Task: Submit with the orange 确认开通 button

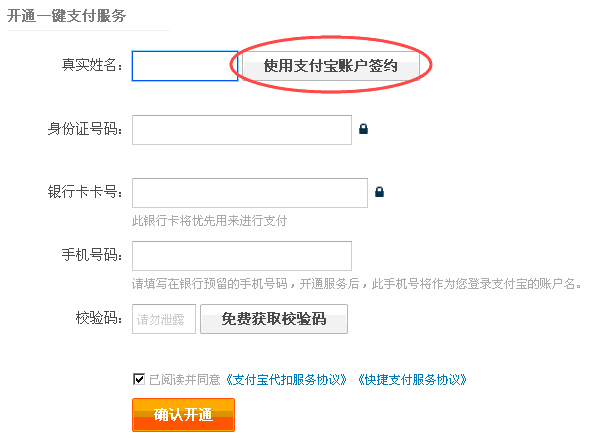Action: click(183, 414)
